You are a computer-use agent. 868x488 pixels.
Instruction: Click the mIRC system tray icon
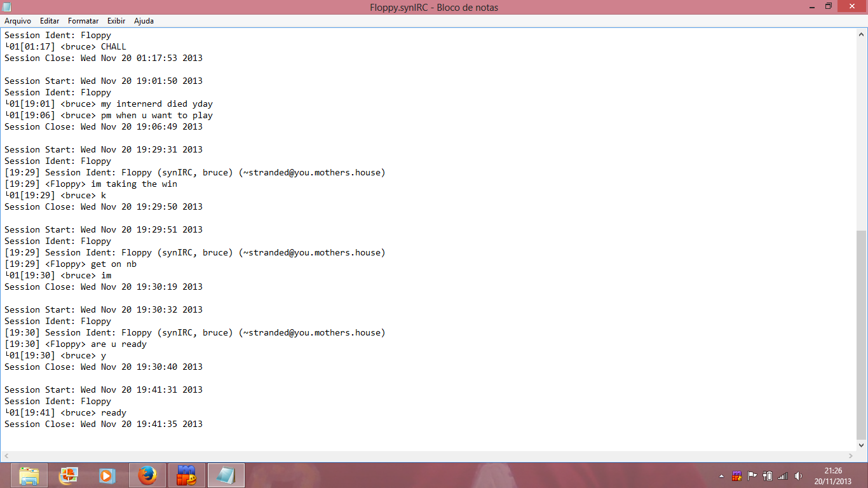737,476
